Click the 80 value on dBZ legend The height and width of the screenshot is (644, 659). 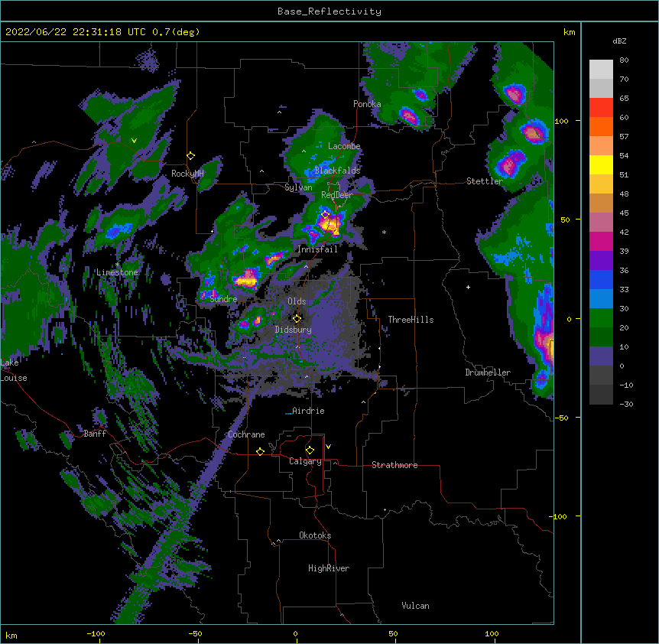[624, 60]
